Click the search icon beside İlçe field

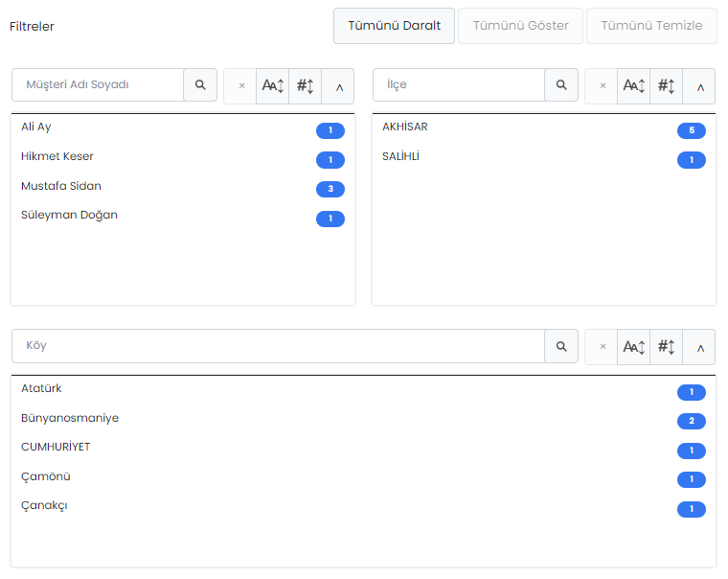coord(561,85)
